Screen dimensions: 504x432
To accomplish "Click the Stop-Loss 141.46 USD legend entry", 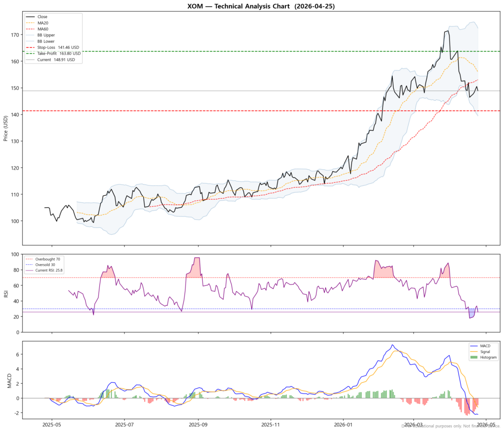I will tap(58, 47).
